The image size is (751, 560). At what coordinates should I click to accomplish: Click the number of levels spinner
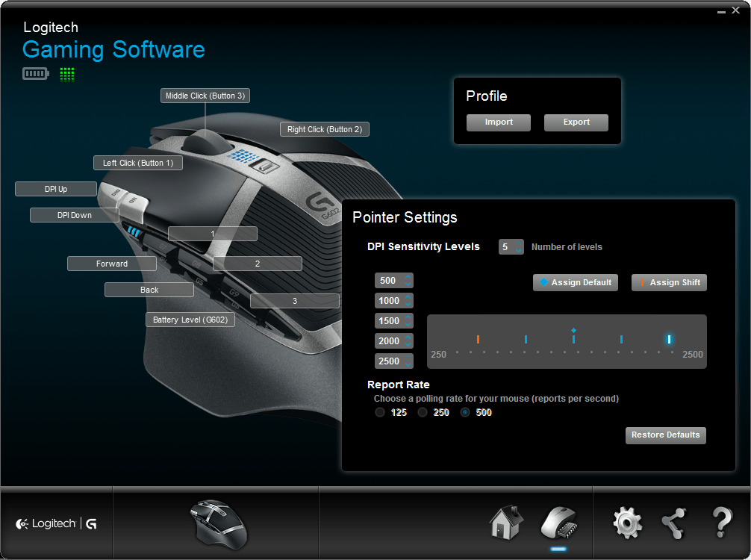pyautogui.click(x=511, y=246)
